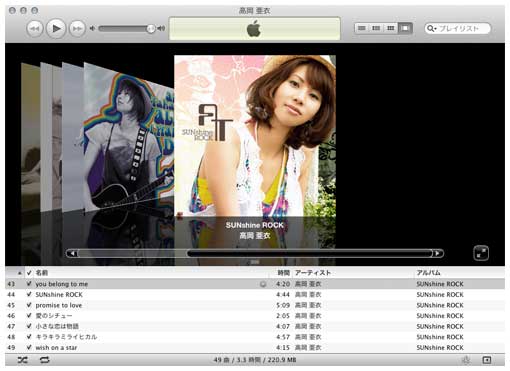Uncheck the SUNshine ROCK track 44
This screenshot has height=371, width=510.
pyautogui.click(x=29, y=295)
